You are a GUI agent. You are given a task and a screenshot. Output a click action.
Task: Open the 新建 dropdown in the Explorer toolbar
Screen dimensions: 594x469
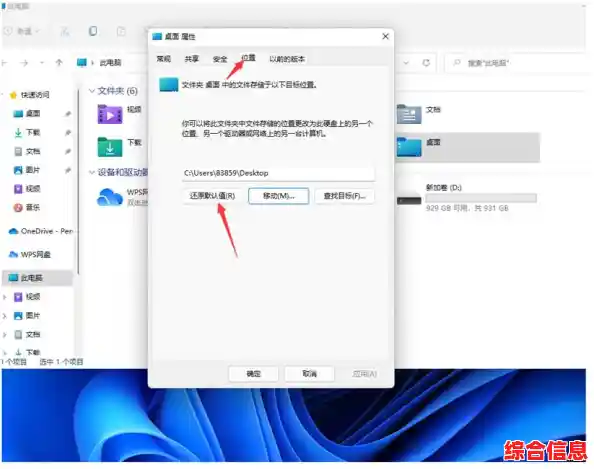pos(23,31)
